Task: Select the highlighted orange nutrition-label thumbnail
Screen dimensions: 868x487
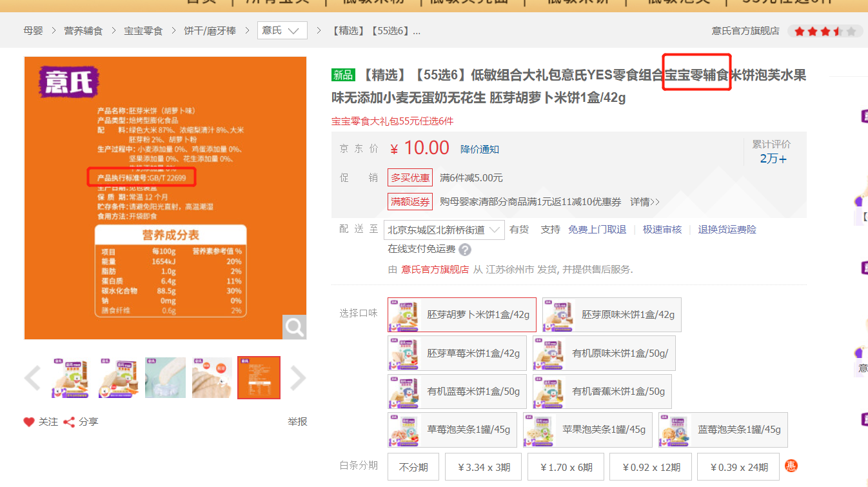Action: point(259,377)
